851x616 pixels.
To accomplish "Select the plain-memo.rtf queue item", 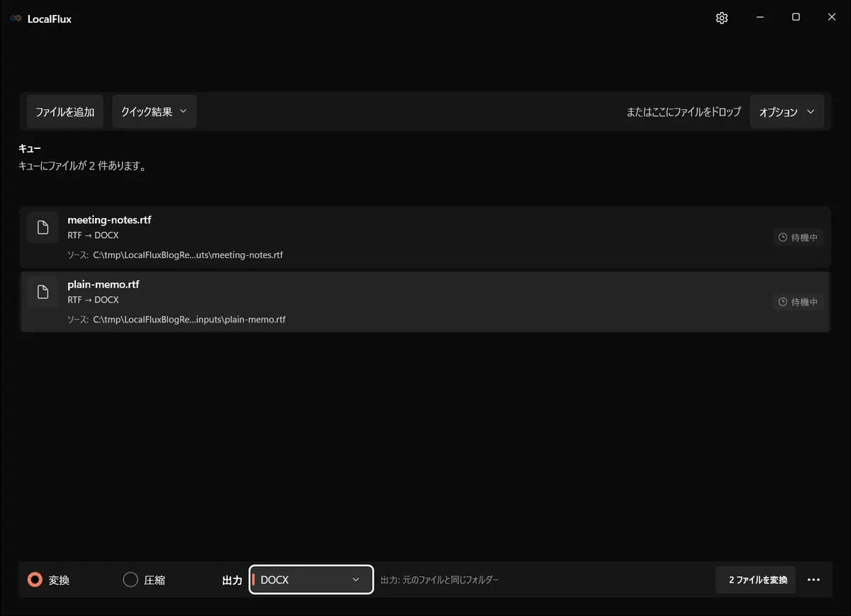I will click(x=425, y=302).
